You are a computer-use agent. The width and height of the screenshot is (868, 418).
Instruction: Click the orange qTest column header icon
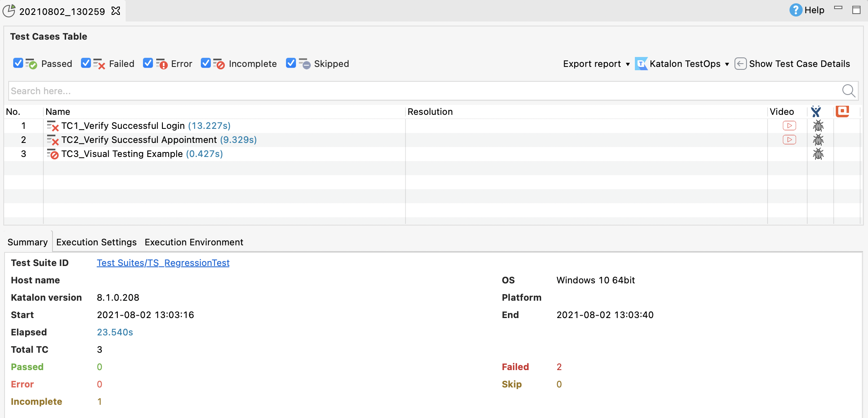click(x=842, y=111)
